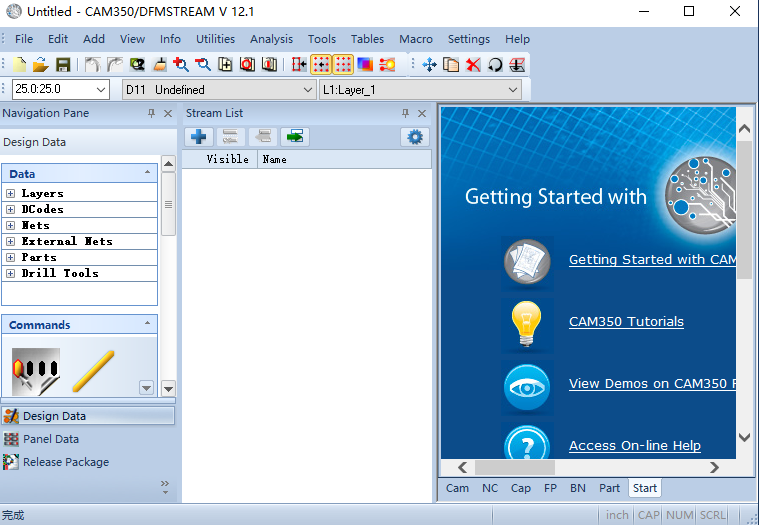Pin the Stream List panel
This screenshot has height=525, width=759.
coord(405,113)
